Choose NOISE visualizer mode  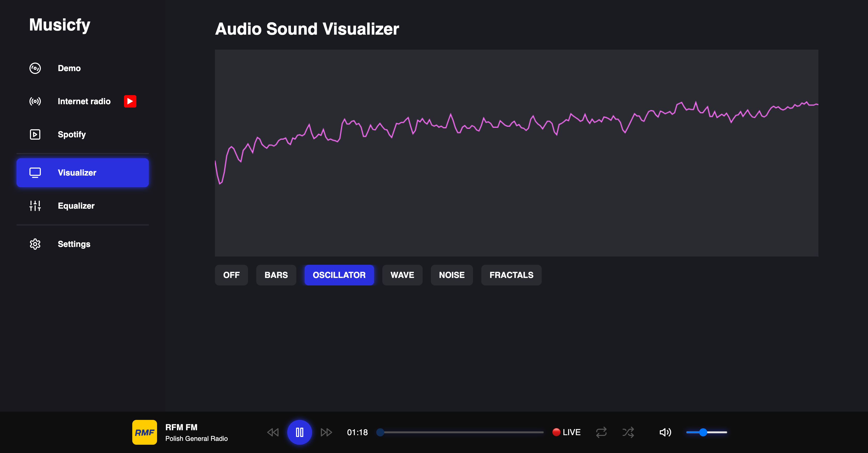tap(452, 275)
